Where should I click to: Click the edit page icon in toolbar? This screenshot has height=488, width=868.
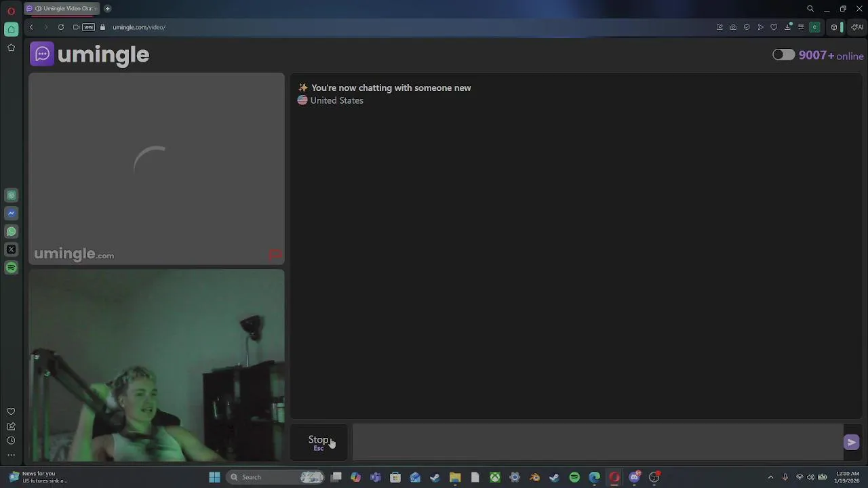719,27
